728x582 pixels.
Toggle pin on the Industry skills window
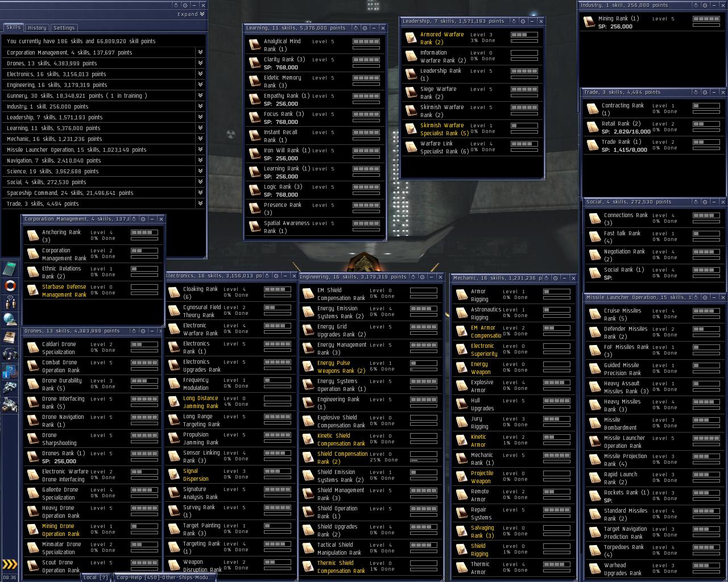point(705,5)
